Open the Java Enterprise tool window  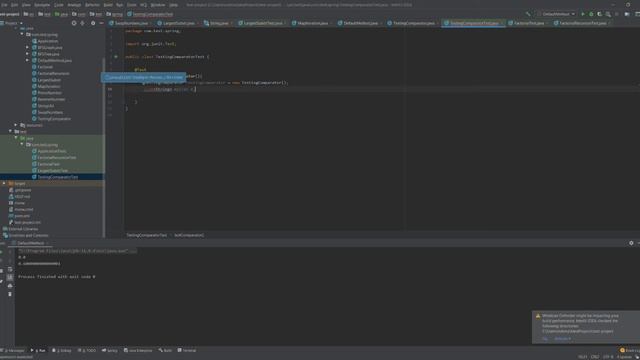point(138,350)
